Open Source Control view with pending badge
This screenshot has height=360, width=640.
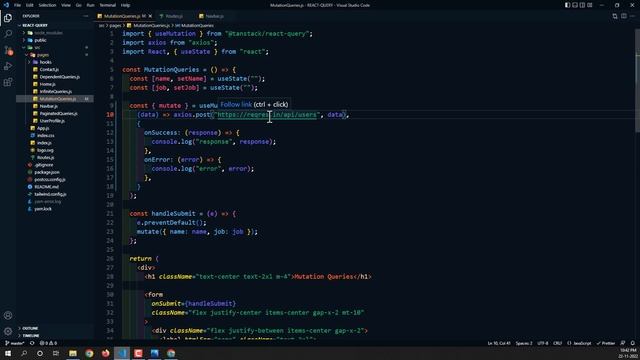[x=8, y=50]
